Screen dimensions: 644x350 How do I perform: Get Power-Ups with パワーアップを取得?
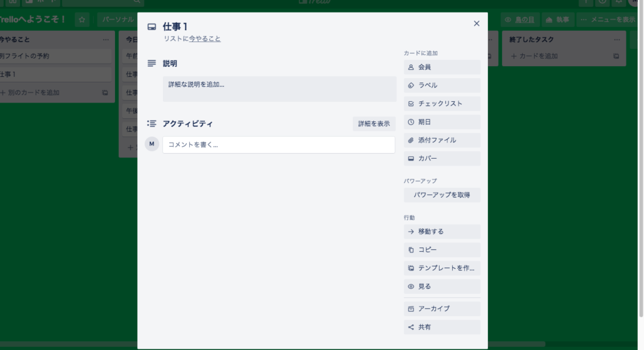pos(442,195)
